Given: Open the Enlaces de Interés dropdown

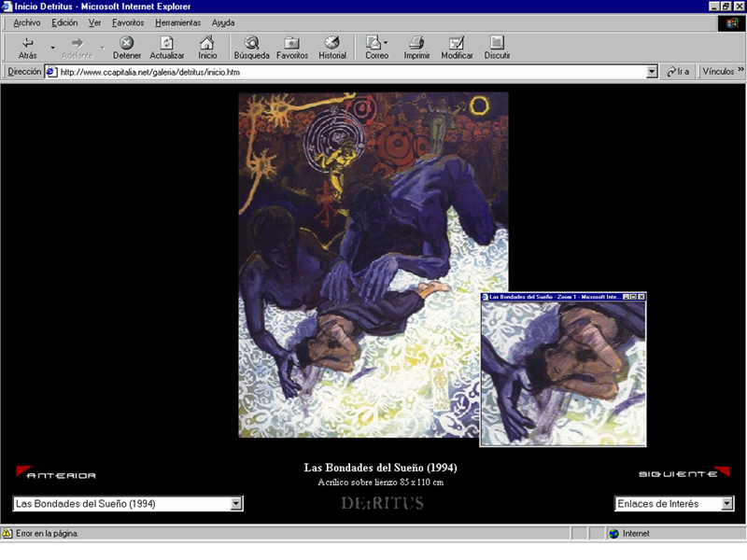Looking at the screenshot, I should click(673, 503).
